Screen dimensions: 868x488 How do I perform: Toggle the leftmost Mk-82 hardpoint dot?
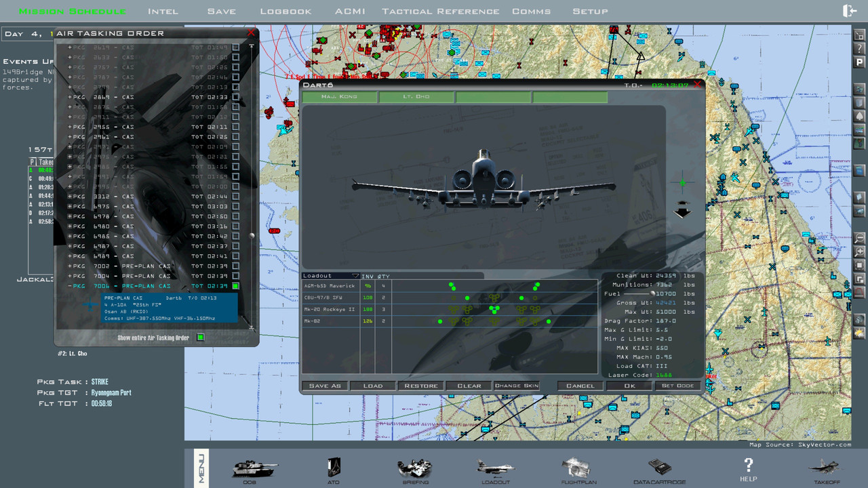pyautogui.click(x=440, y=321)
